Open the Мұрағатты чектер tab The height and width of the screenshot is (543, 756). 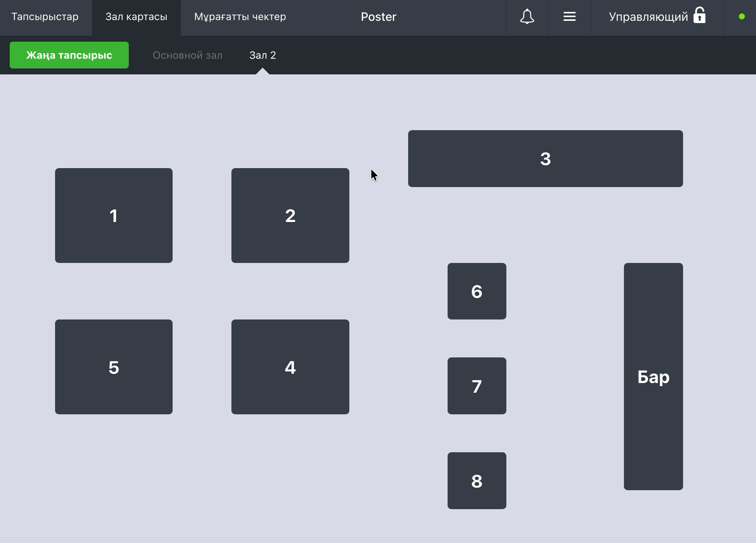point(240,17)
